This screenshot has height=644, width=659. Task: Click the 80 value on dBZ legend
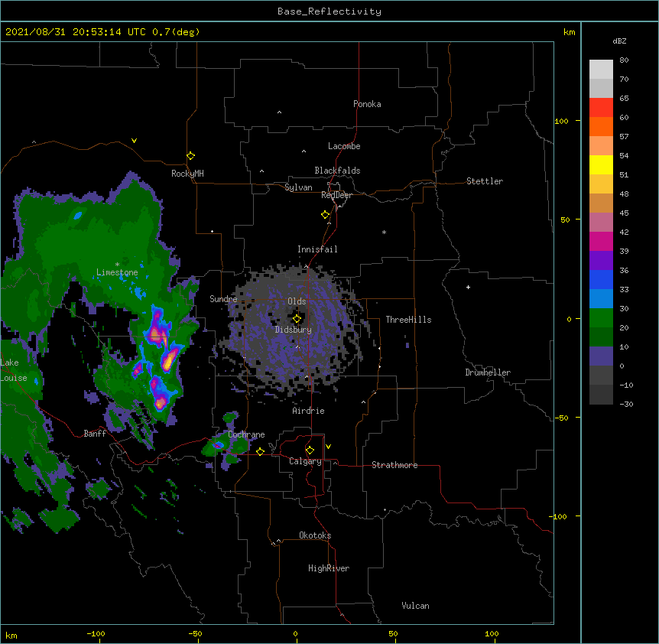[x=624, y=60]
